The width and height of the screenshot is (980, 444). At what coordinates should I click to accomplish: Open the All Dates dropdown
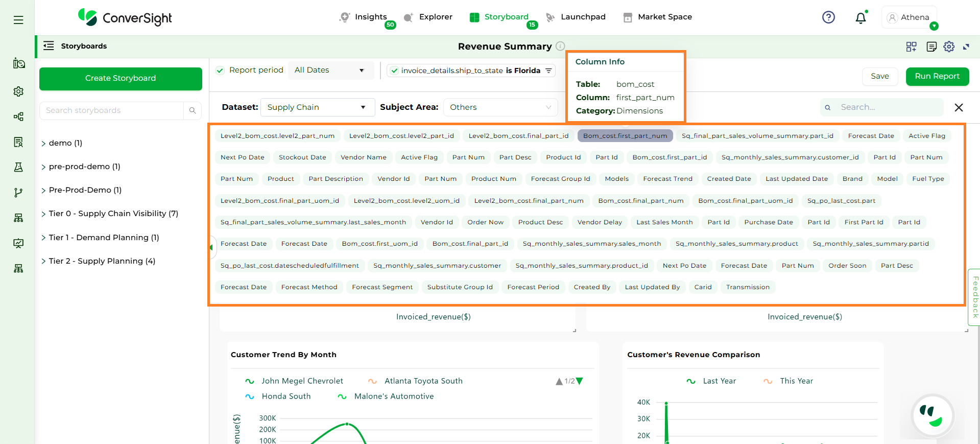point(329,70)
